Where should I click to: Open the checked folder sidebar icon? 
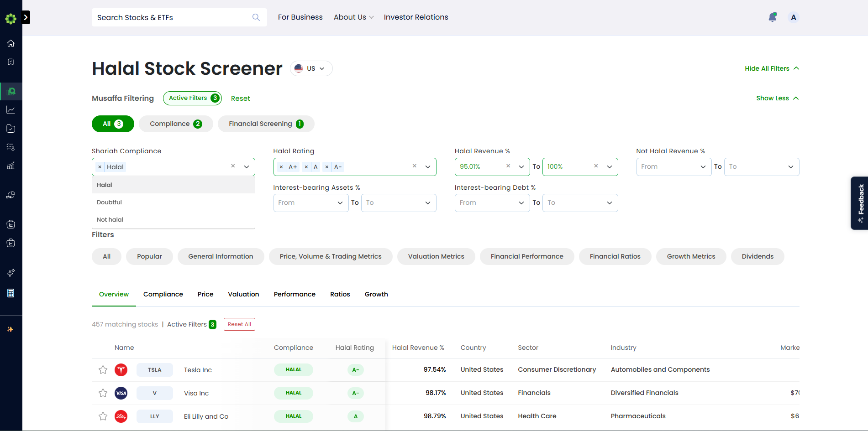[11, 129]
